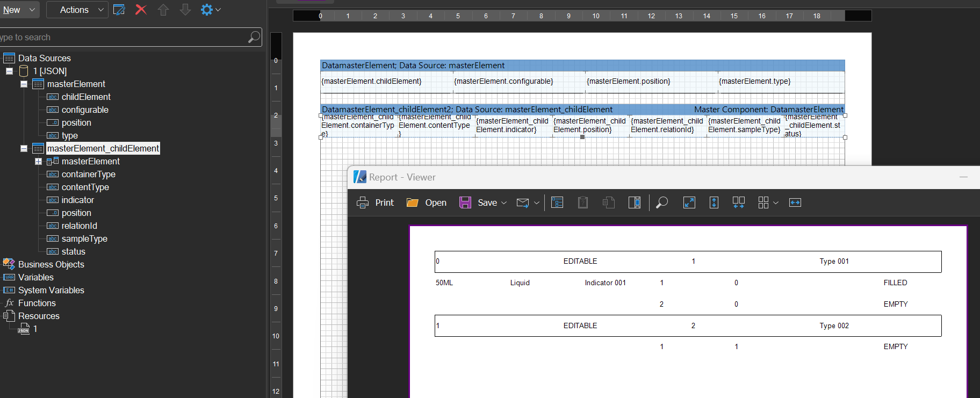Open the Actions dropdown

77,10
